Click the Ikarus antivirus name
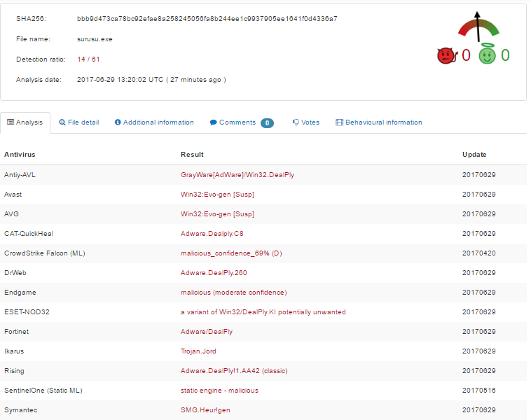 (14, 351)
